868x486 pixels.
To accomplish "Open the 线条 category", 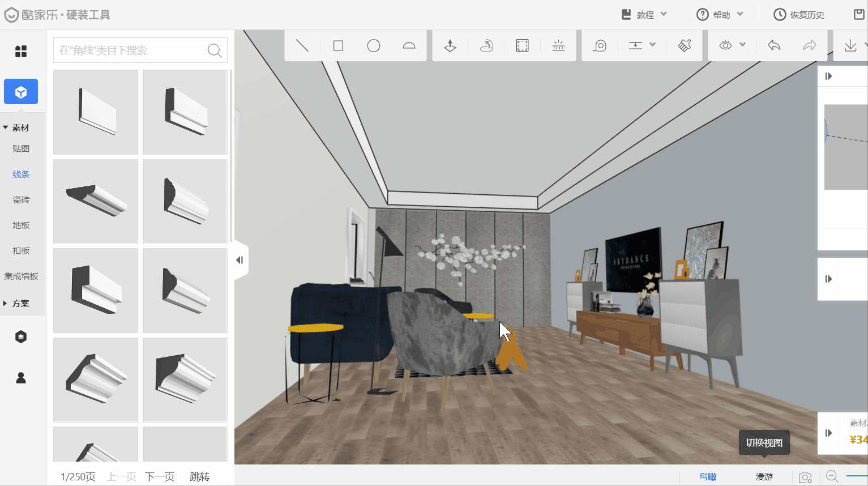I will click(x=21, y=174).
